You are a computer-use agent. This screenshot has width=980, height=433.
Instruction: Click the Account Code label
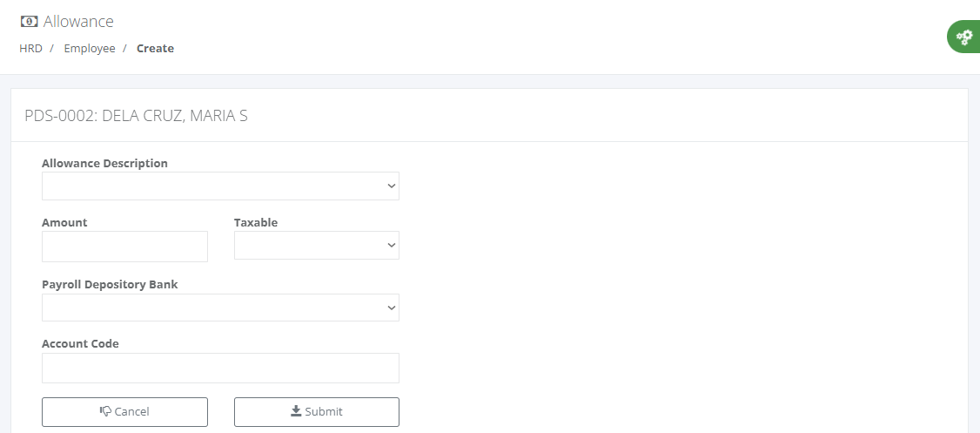[x=80, y=343]
